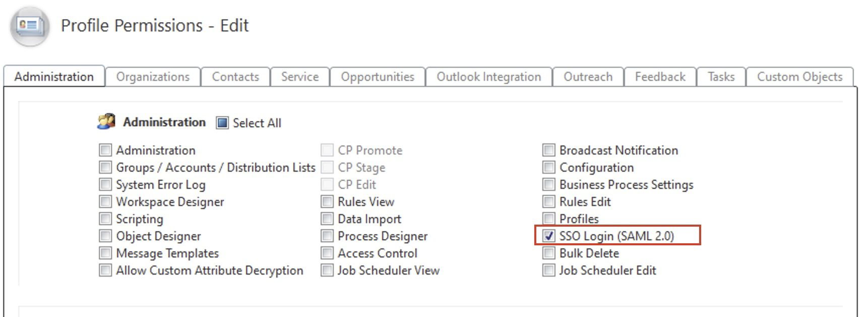
Task: Check the Rules View permission
Action: pos(327,201)
